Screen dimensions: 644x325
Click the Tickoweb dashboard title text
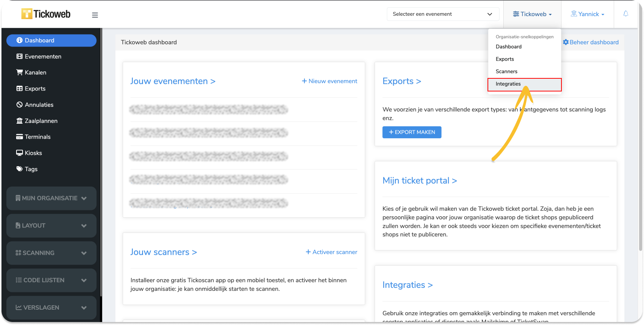coord(149,42)
